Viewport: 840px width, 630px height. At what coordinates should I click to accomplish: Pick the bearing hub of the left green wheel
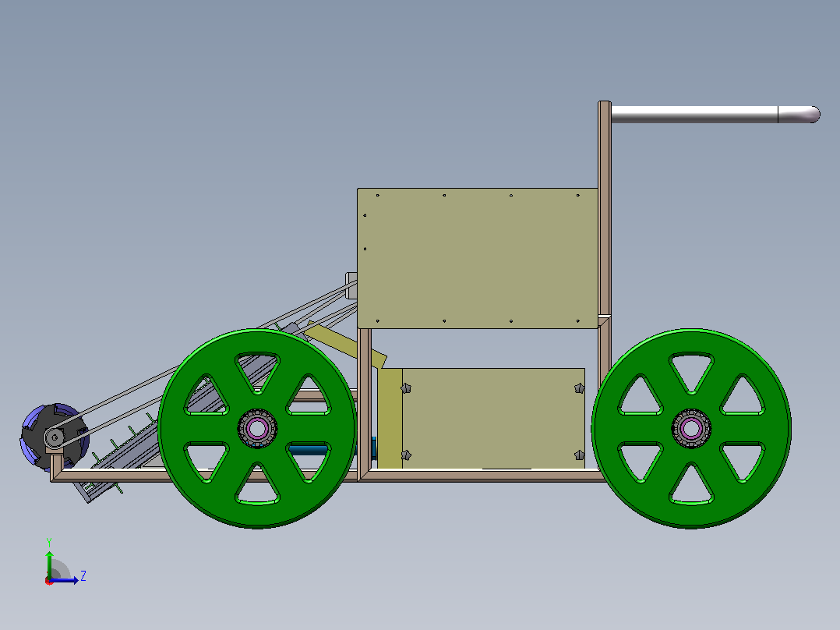[x=257, y=428]
